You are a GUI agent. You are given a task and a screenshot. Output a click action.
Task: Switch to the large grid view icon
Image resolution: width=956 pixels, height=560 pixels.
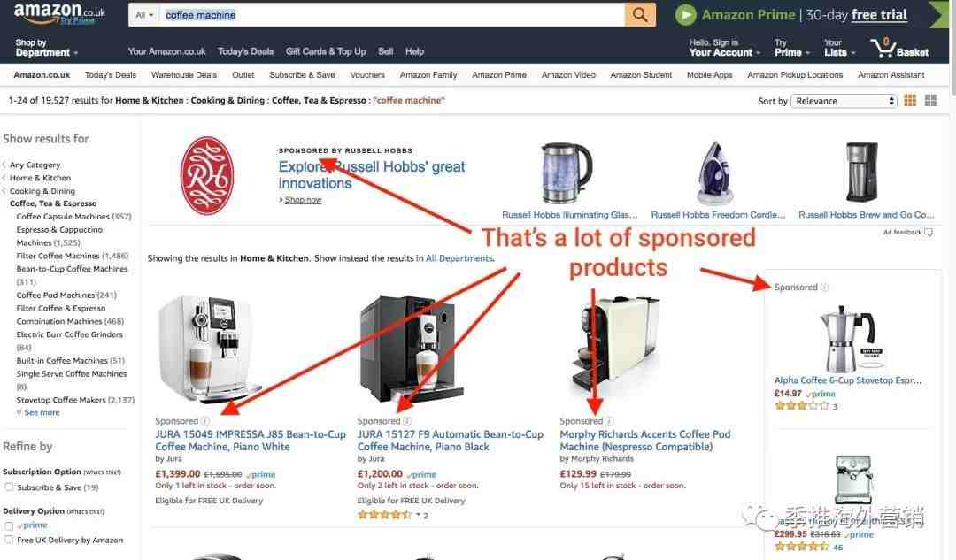[930, 101]
